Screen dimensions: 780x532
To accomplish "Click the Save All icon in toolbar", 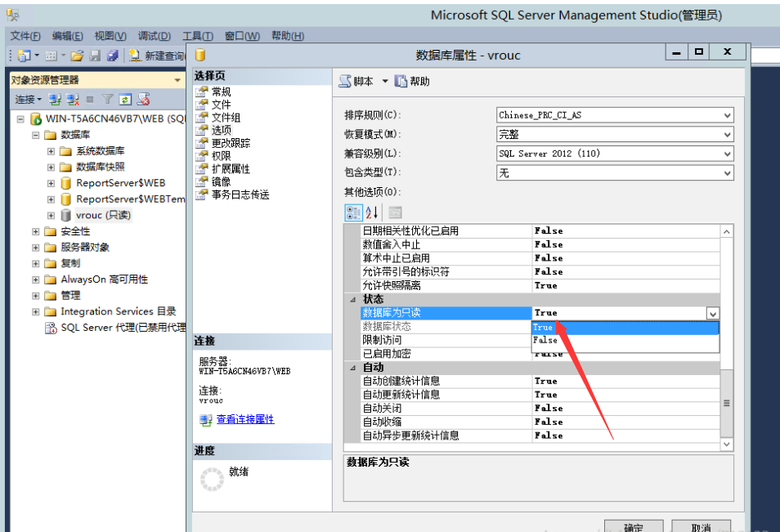I will pyautogui.click(x=113, y=56).
